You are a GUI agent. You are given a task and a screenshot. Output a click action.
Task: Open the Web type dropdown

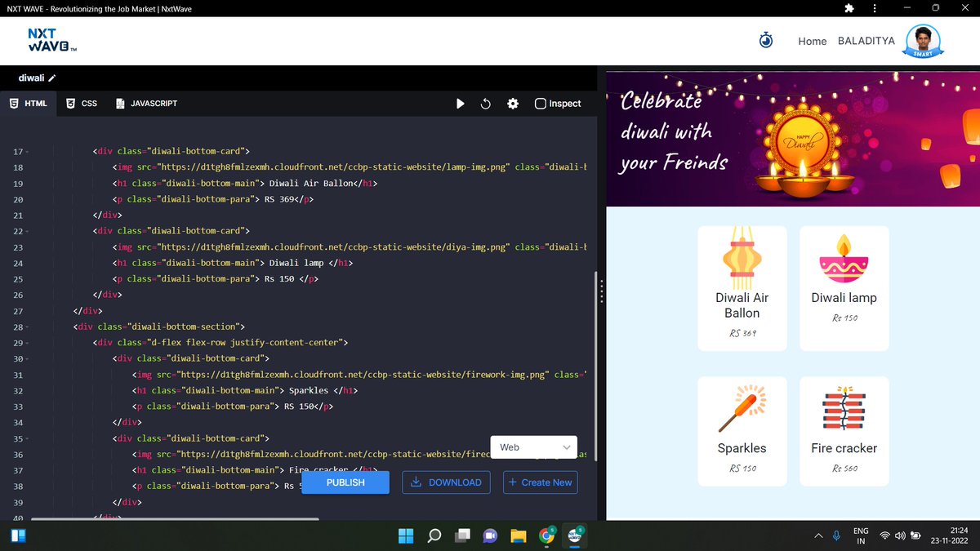[x=533, y=447]
